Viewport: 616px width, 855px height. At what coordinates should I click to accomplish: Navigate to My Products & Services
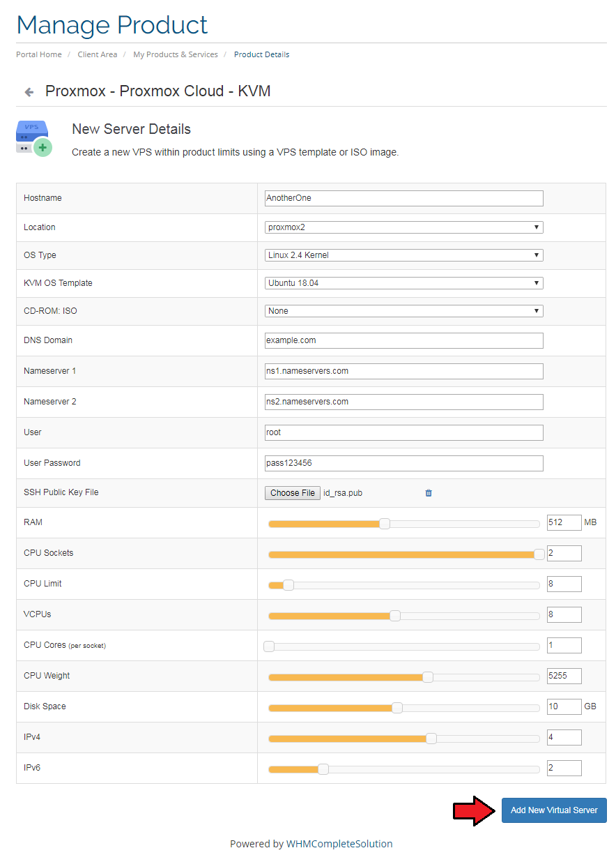176,54
